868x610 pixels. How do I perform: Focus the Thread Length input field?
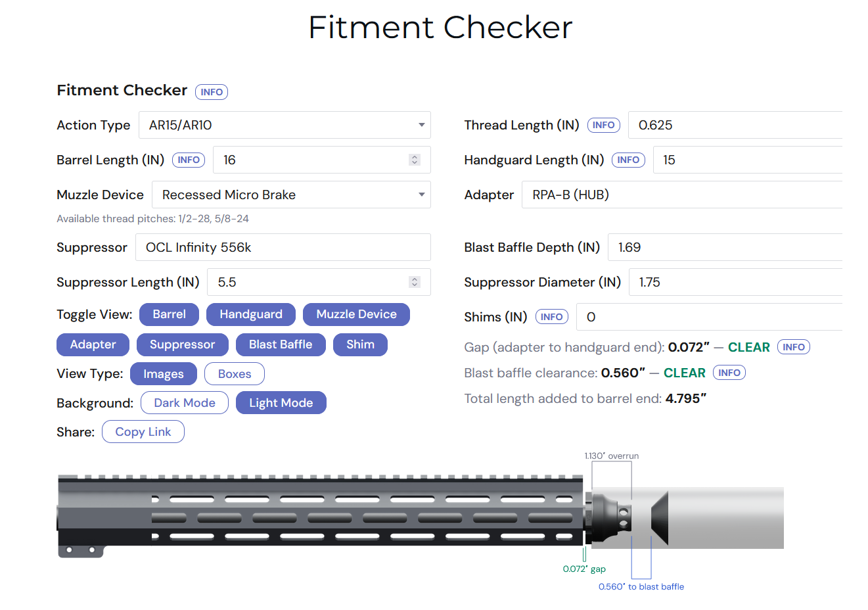735,125
